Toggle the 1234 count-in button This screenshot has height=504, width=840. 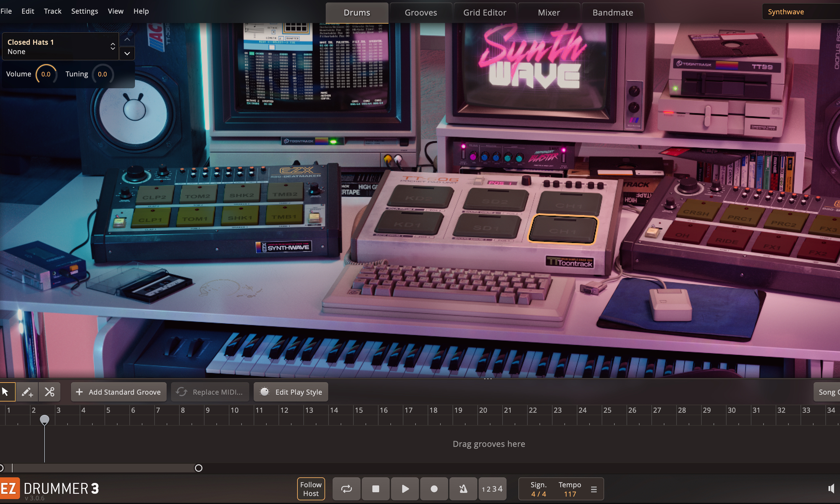tap(492, 489)
